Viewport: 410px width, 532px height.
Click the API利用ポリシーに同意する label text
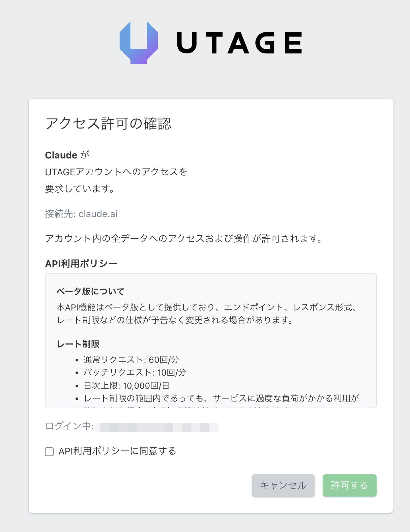click(117, 451)
